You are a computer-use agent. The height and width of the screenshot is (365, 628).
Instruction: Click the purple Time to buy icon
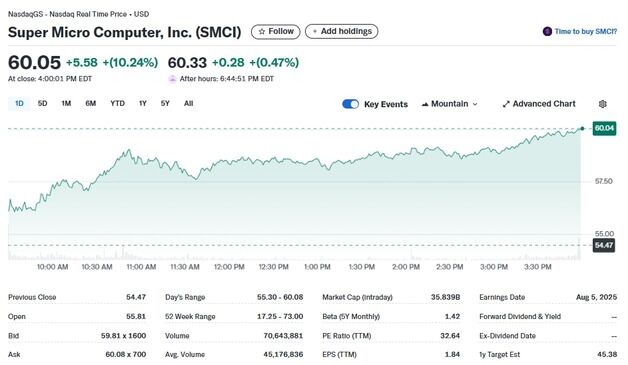tap(547, 31)
